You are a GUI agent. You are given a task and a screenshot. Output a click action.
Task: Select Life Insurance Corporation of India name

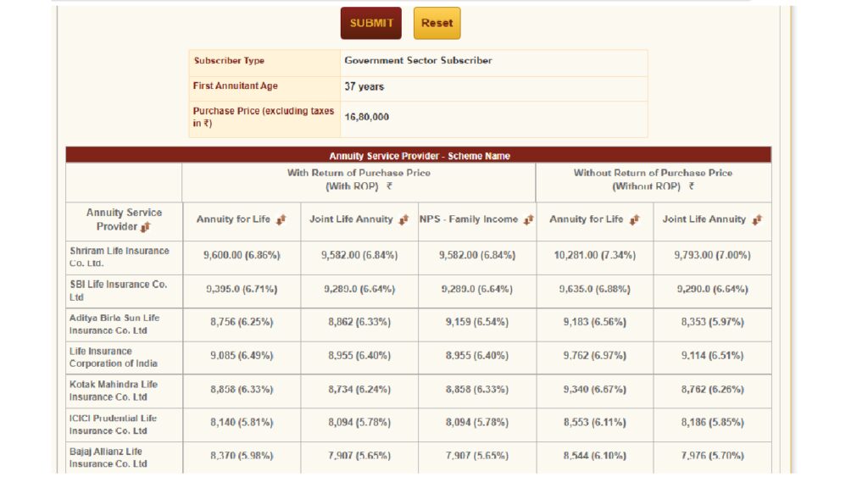114,358
